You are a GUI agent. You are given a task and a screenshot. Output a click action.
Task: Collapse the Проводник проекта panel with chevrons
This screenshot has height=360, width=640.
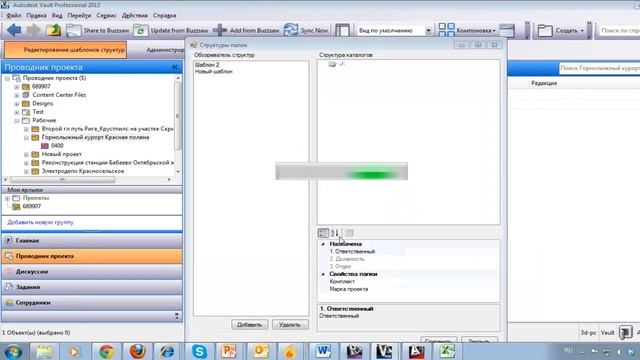pos(175,67)
